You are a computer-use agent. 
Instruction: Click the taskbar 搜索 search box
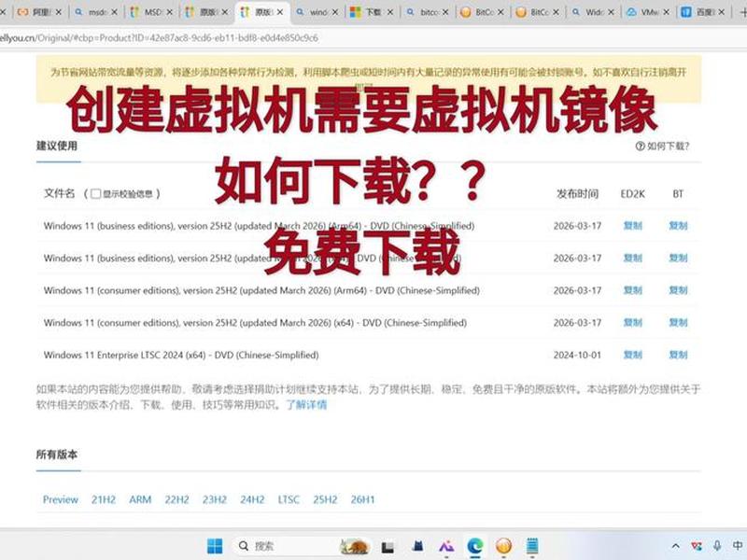click(300, 546)
